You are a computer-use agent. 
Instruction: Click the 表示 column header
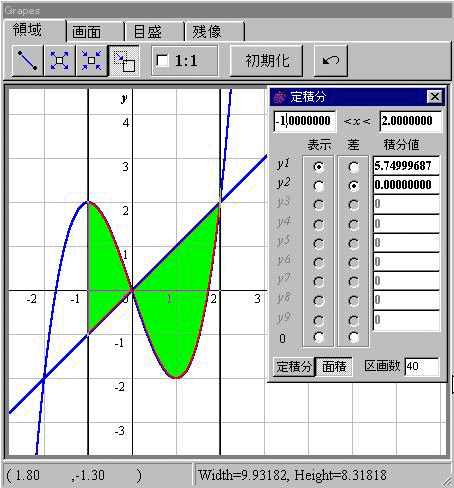click(x=319, y=145)
